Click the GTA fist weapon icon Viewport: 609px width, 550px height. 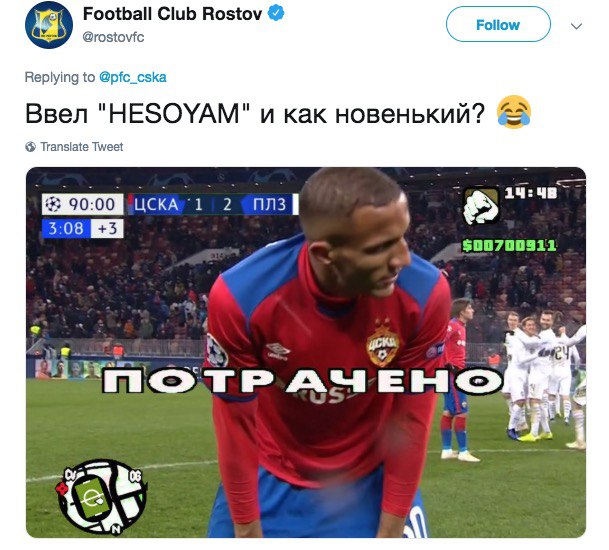(x=482, y=206)
